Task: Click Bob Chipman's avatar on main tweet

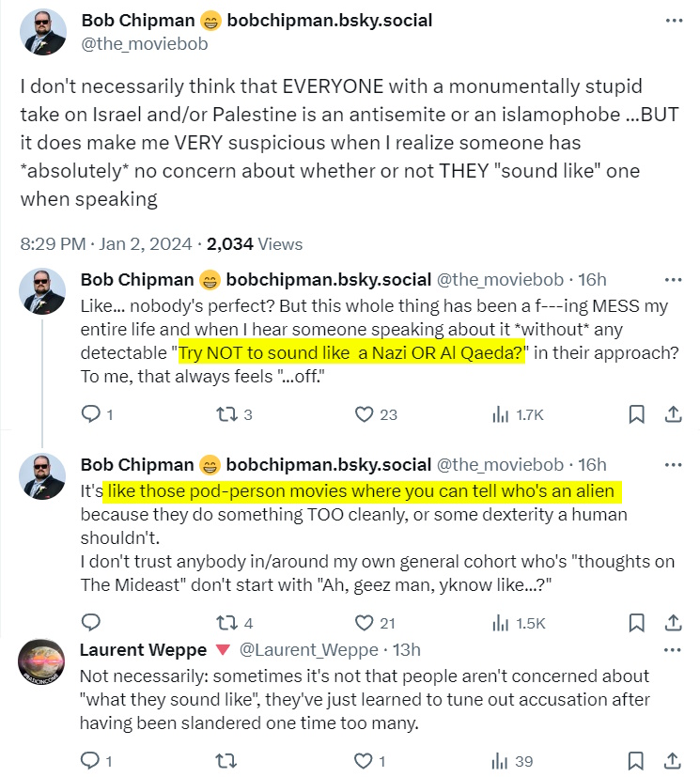Action: 42,33
